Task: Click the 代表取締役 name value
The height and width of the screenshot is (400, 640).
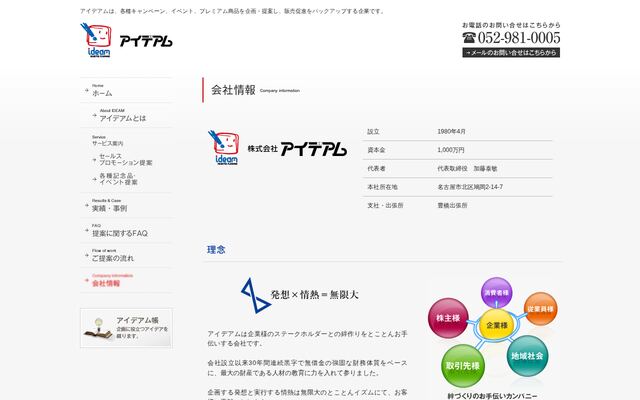Action: coord(467,168)
